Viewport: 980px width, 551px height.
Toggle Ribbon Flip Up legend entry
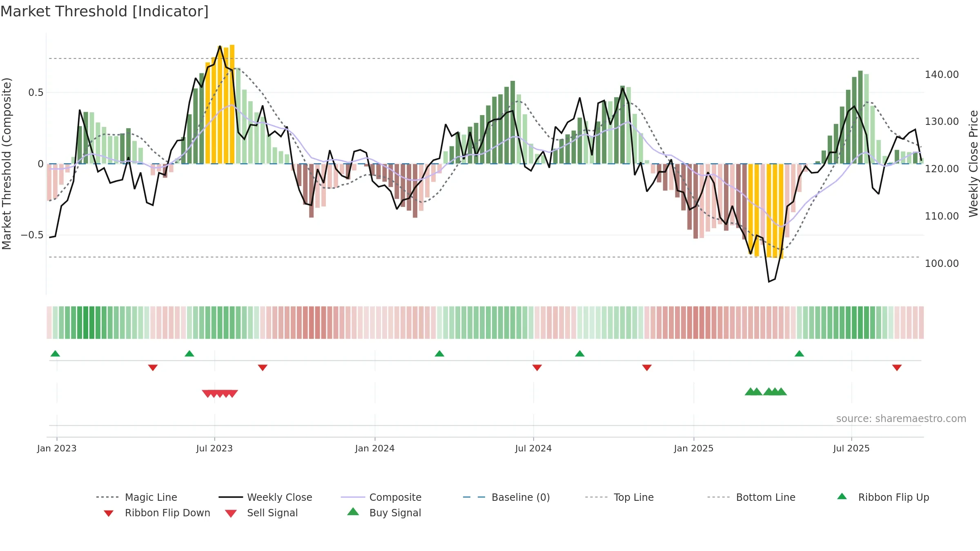(883, 497)
